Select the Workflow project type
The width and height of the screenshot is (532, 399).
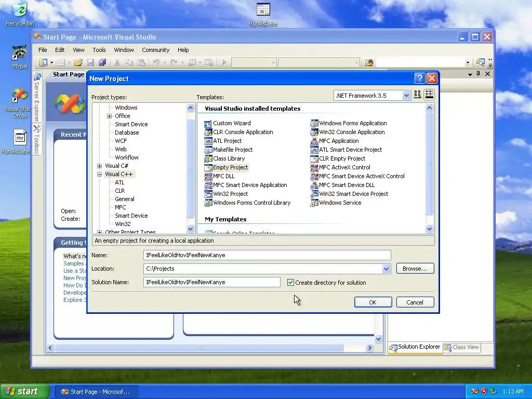pos(127,157)
